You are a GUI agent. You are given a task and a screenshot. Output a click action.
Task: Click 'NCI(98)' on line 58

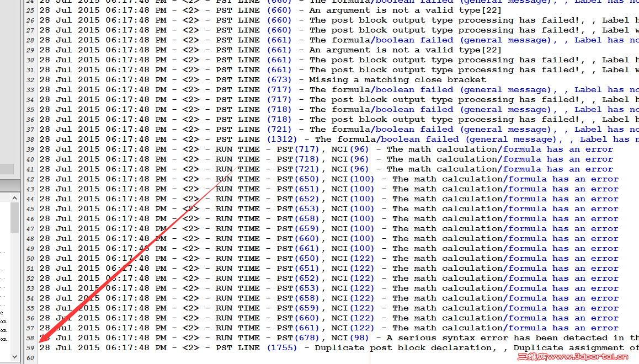coord(350,338)
